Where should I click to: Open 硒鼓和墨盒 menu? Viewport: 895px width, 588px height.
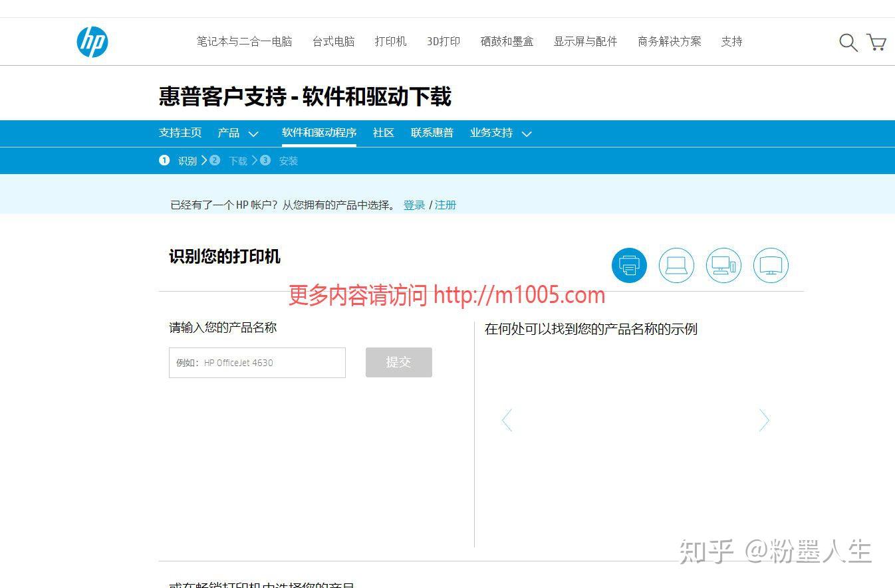tap(507, 41)
